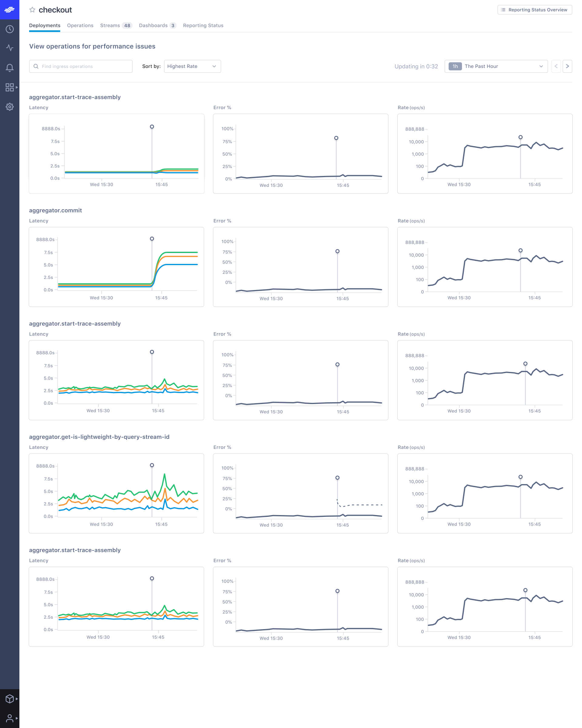Open the user account icon in sidebar

click(9, 718)
